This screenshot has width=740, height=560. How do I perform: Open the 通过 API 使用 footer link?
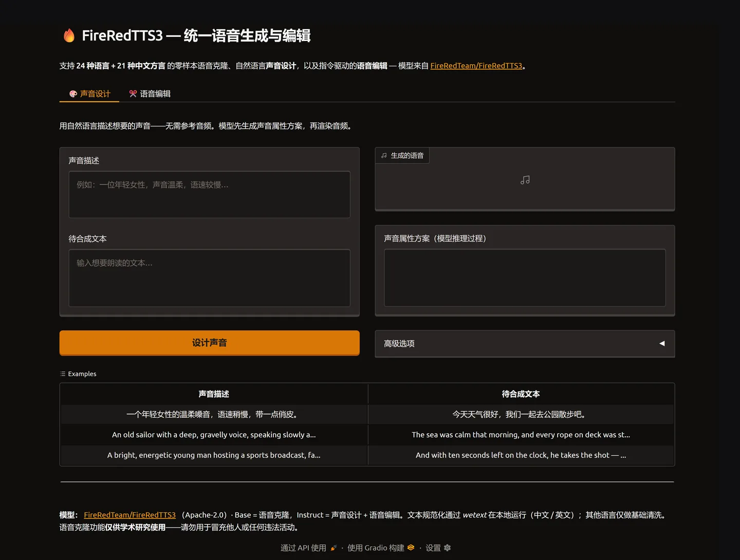coord(308,548)
